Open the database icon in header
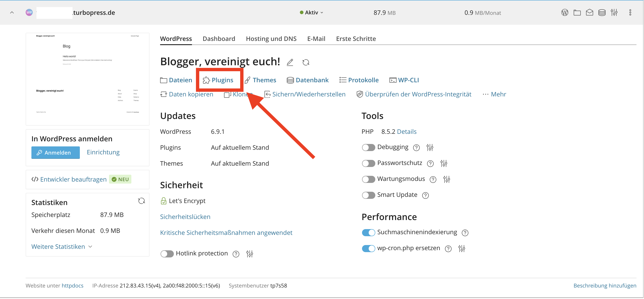This screenshot has height=299, width=644. [602, 13]
